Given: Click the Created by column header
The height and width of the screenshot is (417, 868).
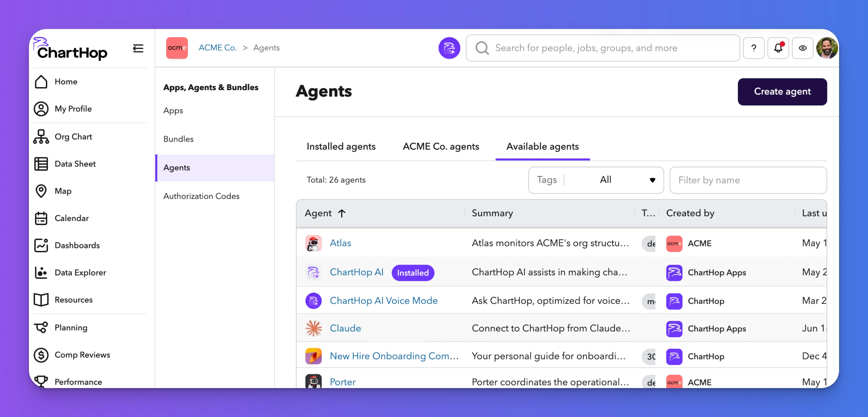Looking at the screenshot, I should [690, 213].
